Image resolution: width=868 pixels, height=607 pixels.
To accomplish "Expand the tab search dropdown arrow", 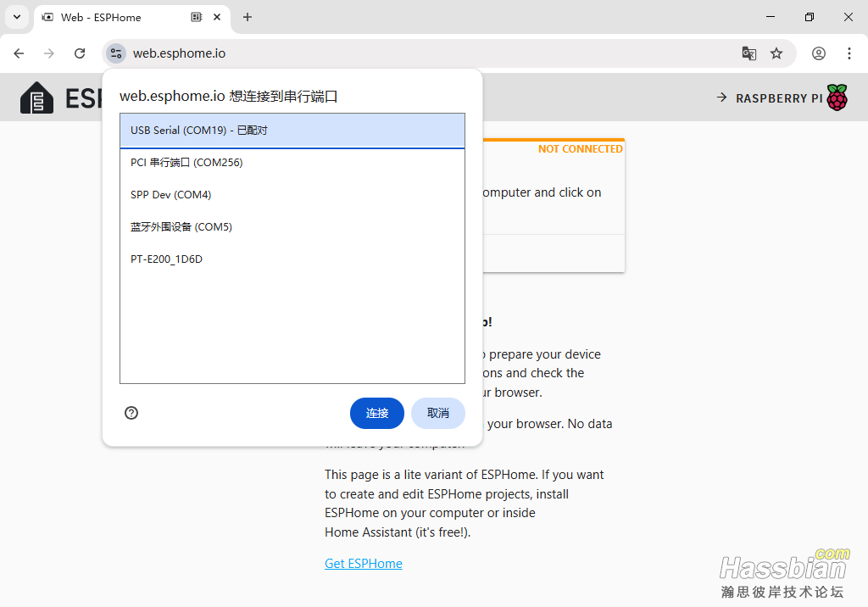I will pos(16,17).
